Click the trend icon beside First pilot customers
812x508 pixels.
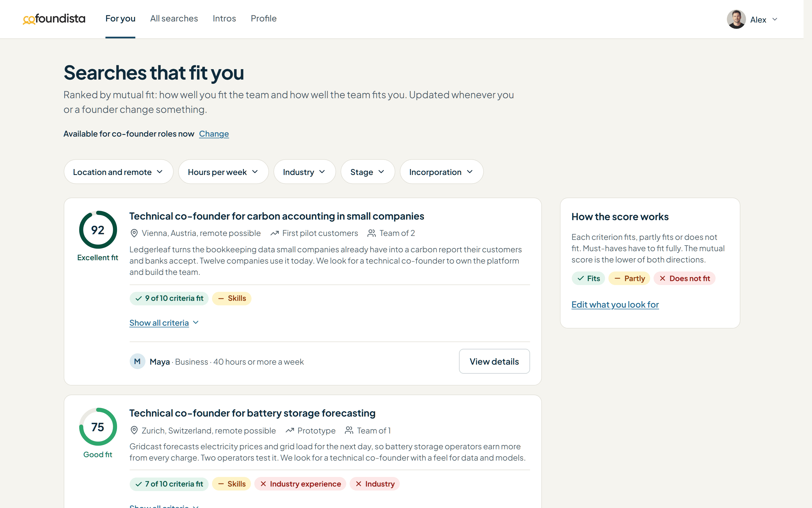(x=274, y=233)
